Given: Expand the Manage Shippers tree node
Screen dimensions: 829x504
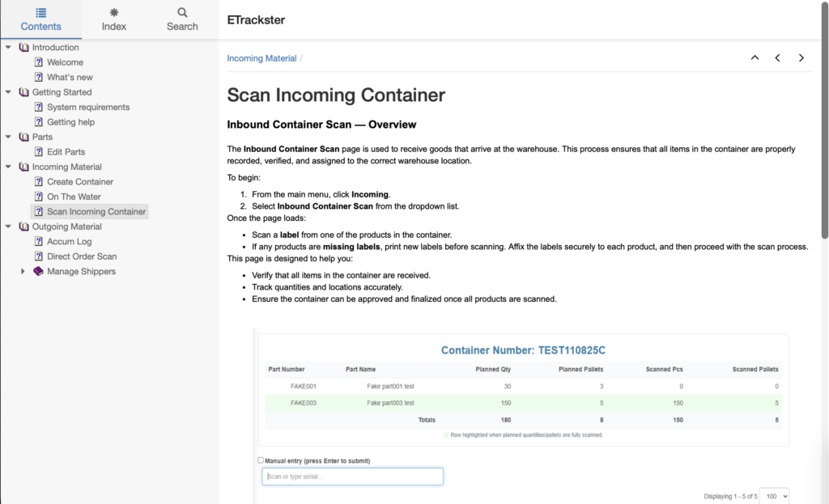Looking at the screenshot, I should pyautogui.click(x=23, y=272).
